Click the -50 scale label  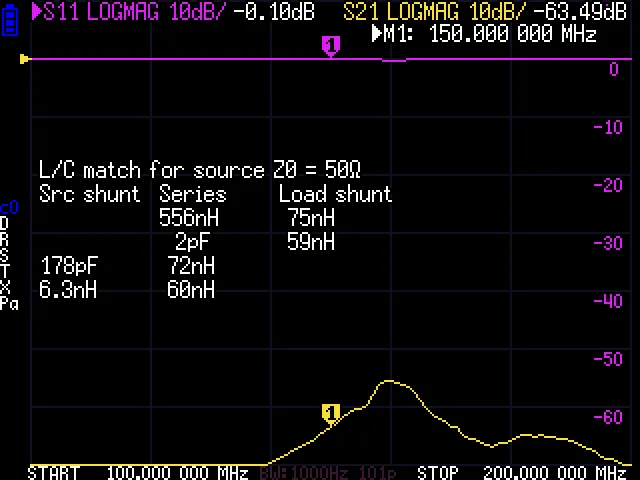point(608,360)
